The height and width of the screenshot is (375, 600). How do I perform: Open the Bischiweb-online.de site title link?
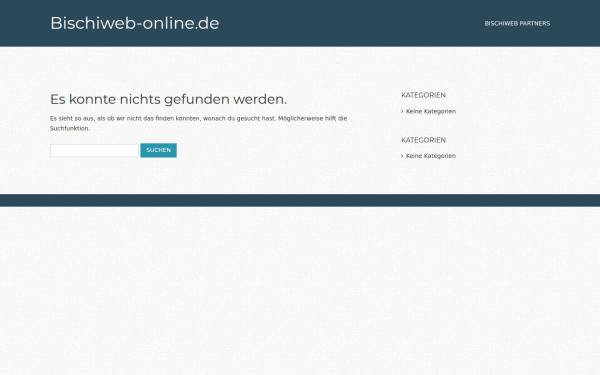135,23
